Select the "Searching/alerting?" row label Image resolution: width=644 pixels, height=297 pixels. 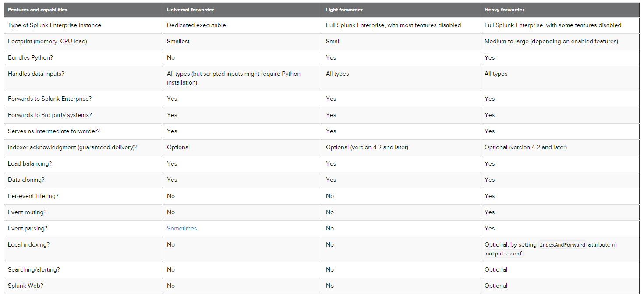click(x=34, y=269)
